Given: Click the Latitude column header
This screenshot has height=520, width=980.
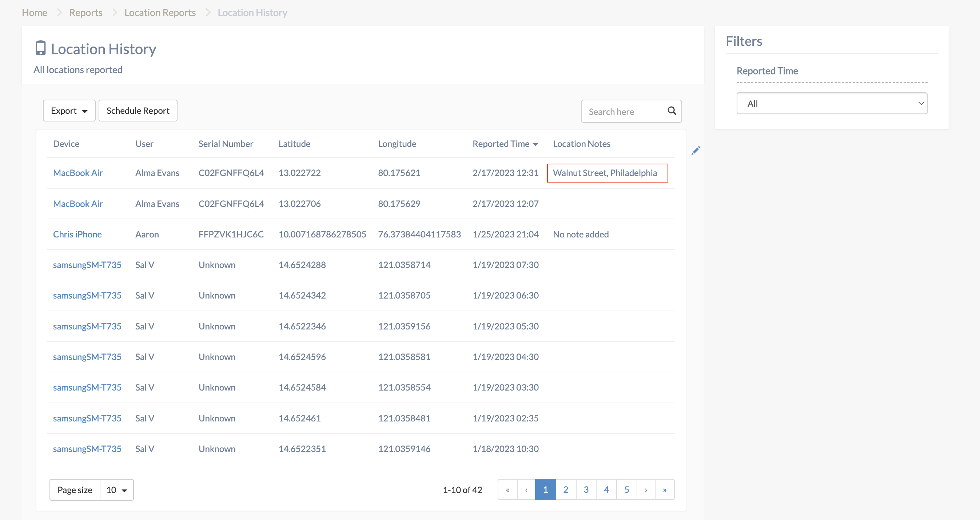Looking at the screenshot, I should [294, 144].
